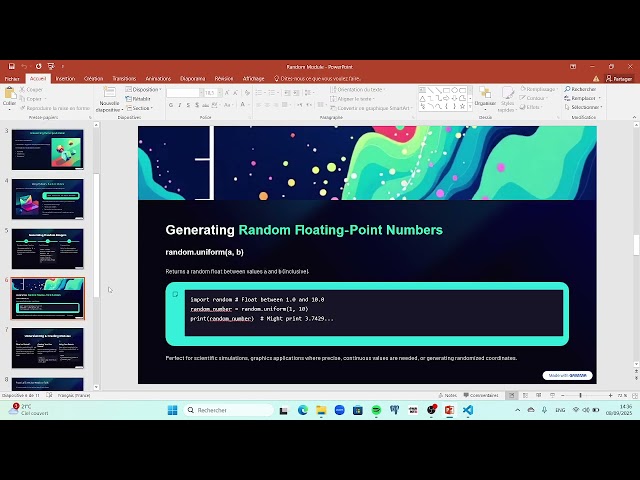This screenshot has width=640, height=480.
Task: Increase font size with larger A button
Action: click(227, 93)
